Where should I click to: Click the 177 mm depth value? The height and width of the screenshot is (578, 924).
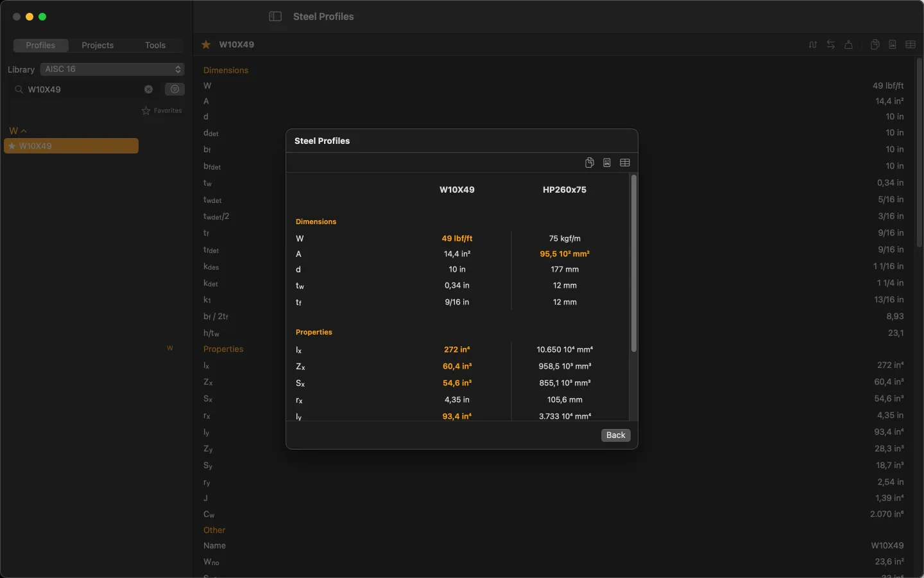coord(565,269)
